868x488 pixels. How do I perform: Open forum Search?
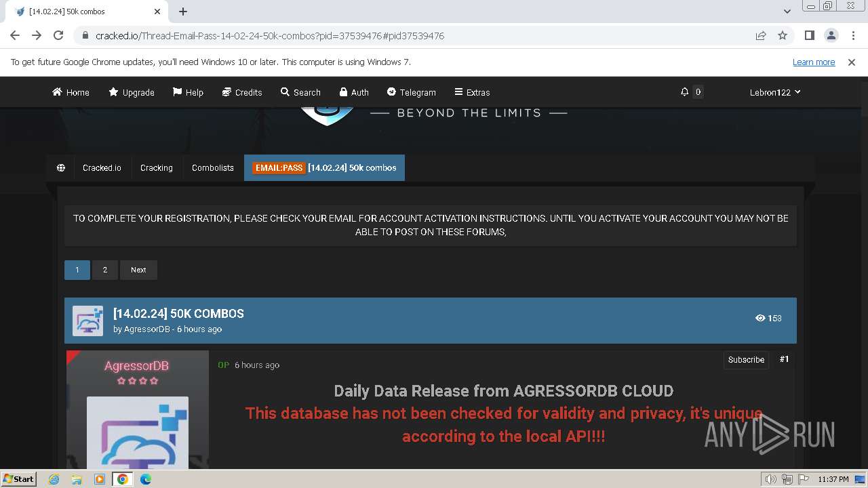point(300,92)
